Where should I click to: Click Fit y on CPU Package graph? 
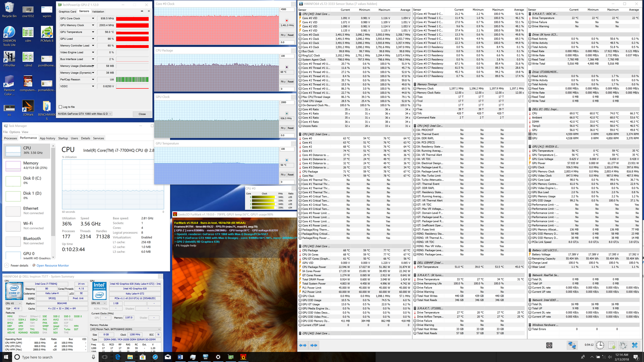[x=283, y=81]
